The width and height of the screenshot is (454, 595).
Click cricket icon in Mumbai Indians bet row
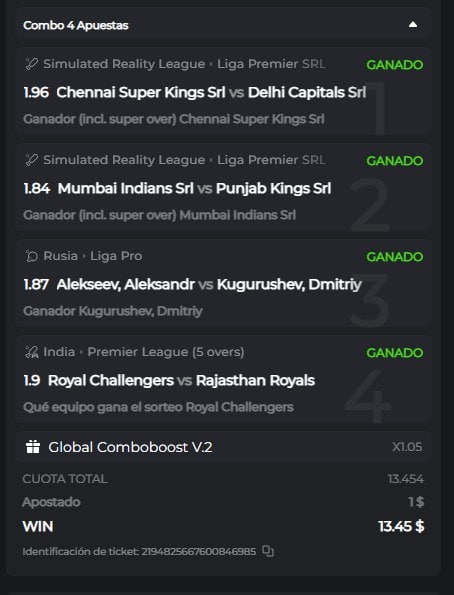pos(32,160)
